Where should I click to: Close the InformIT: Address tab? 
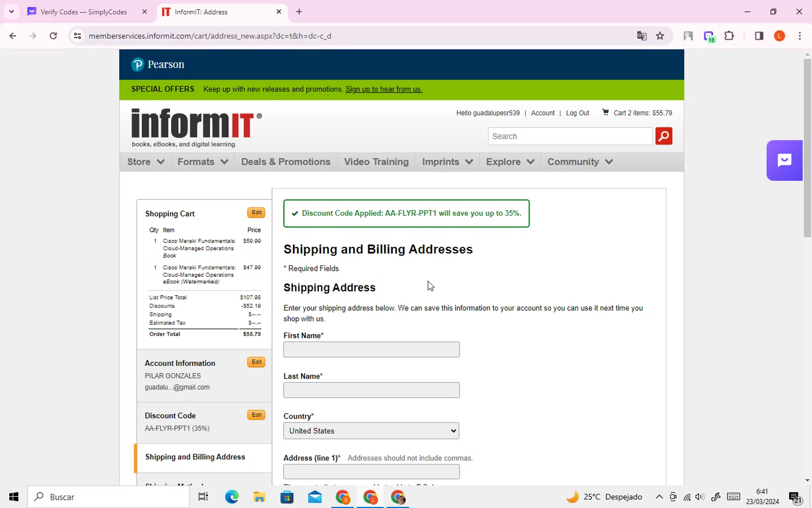pyautogui.click(x=279, y=11)
